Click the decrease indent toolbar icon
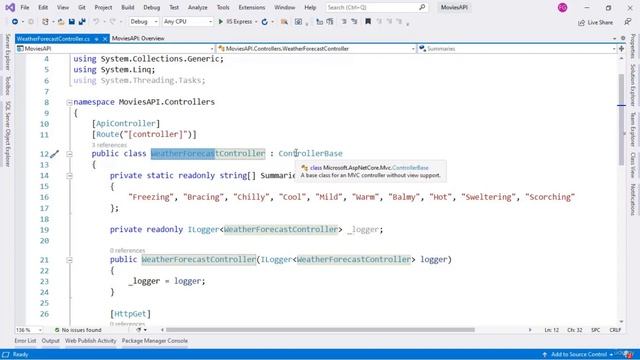 click(344, 22)
